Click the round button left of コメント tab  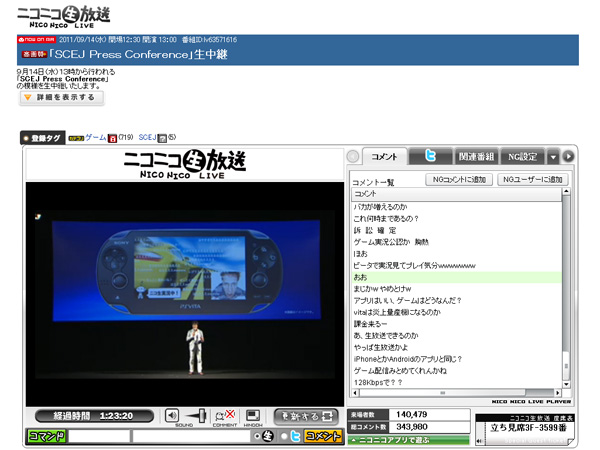(x=352, y=157)
